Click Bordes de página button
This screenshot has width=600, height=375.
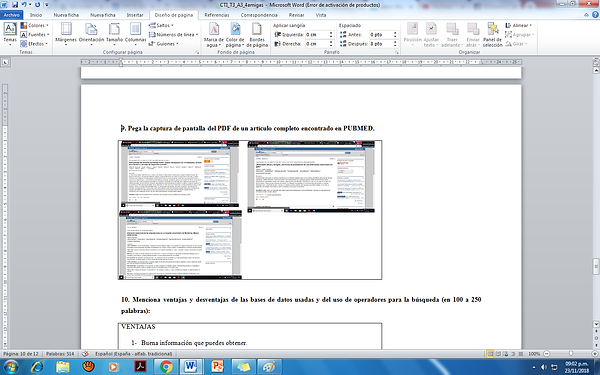coord(257,34)
